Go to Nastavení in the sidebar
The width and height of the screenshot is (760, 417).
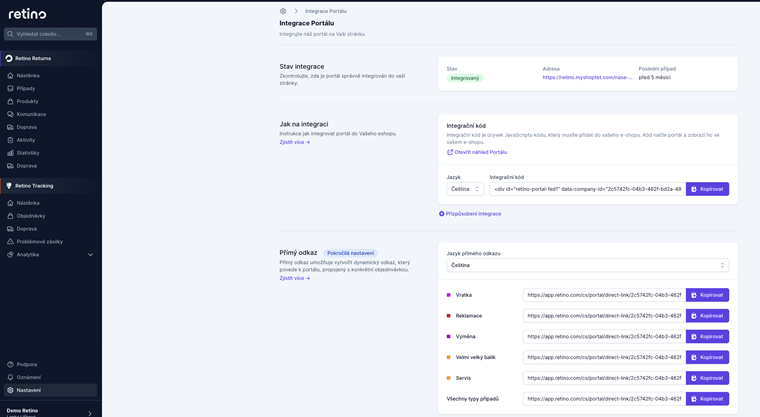[29, 390]
